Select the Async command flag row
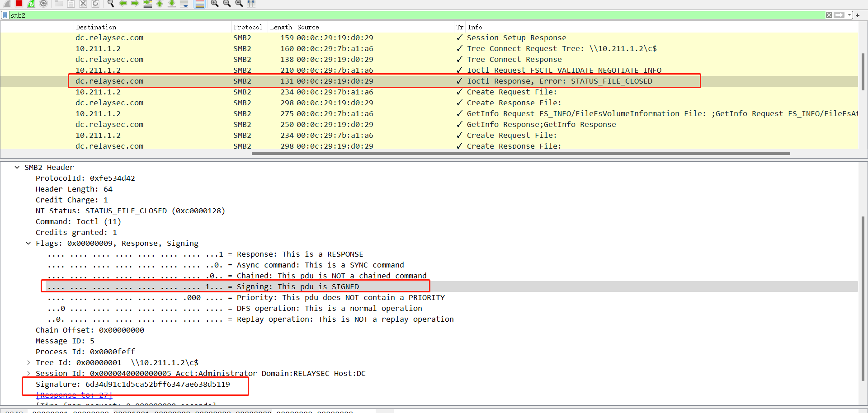This screenshot has height=413, width=868. tap(226, 265)
